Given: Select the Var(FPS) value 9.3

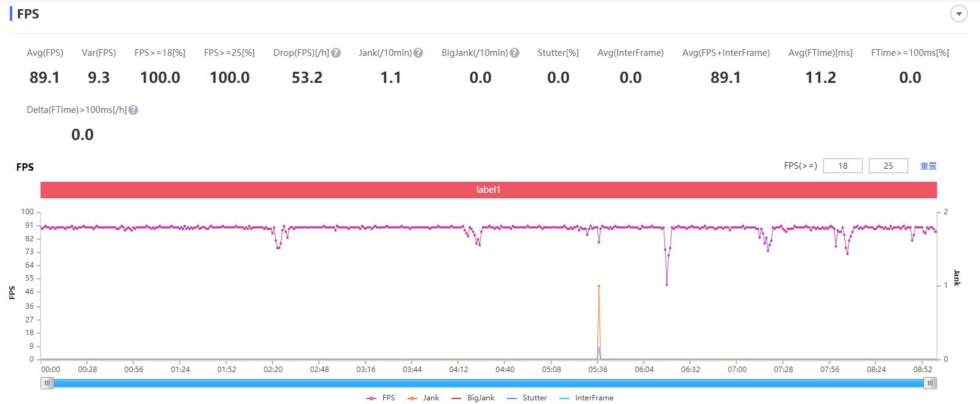Looking at the screenshot, I should click(x=99, y=77).
